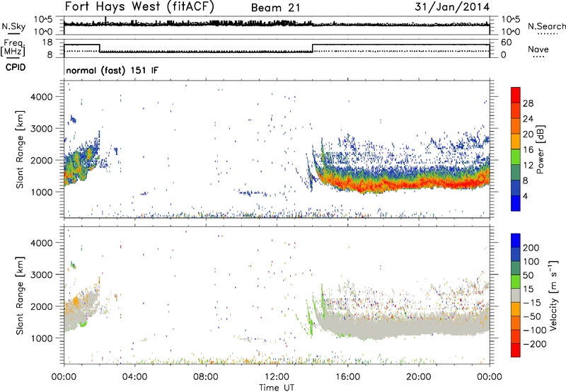Image resolution: width=566 pixels, height=392 pixels.
Task: Click the "Fort Hays West (fitACF)" title
Action: click(139, 6)
